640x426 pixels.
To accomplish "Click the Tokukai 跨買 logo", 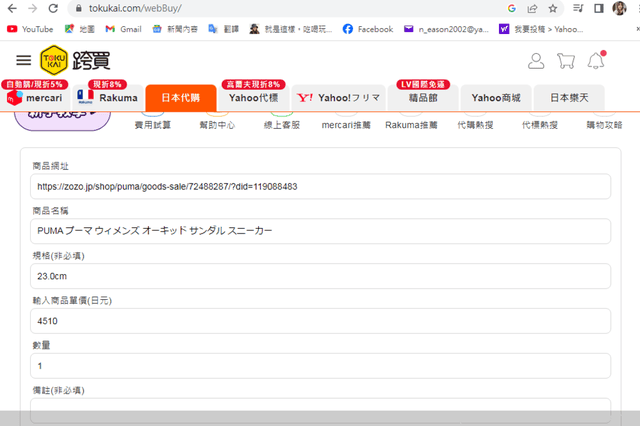I will [75, 60].
